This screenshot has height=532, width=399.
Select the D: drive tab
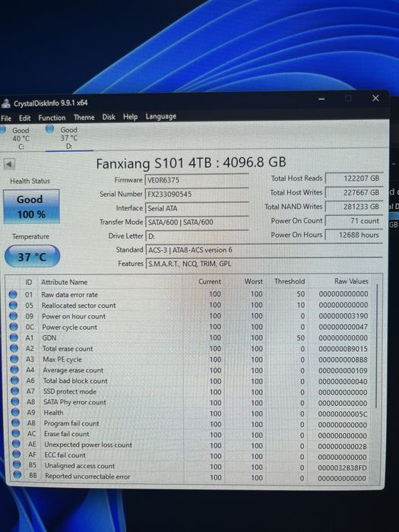68,138
